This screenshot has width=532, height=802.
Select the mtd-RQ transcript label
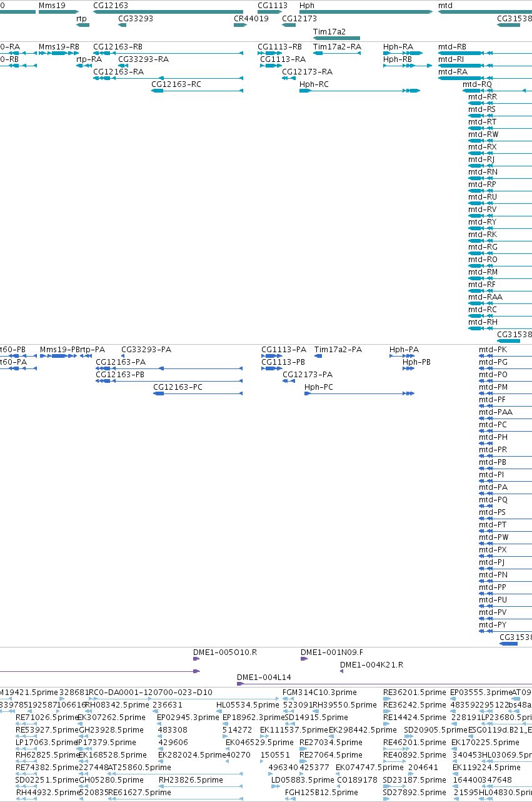pyautogui.click(x=478, y=84)
